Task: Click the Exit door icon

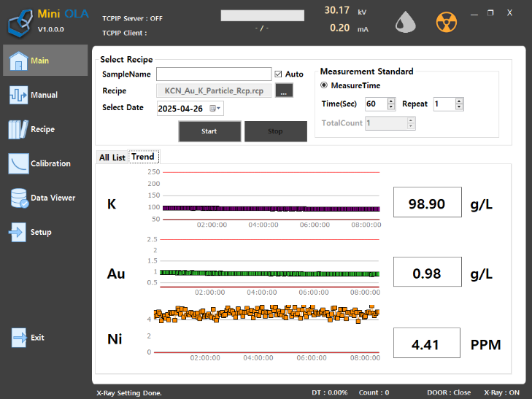Action: pyautogui.click(x=19, y=337)
